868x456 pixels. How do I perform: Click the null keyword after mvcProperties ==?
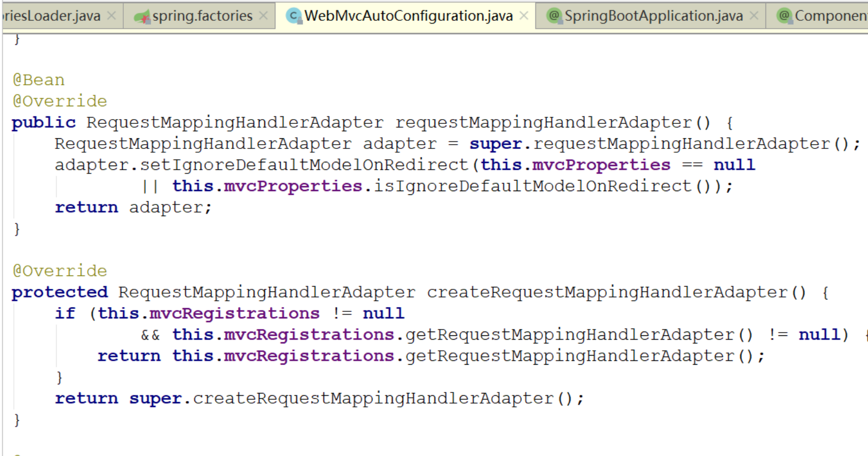pos(735,165)
